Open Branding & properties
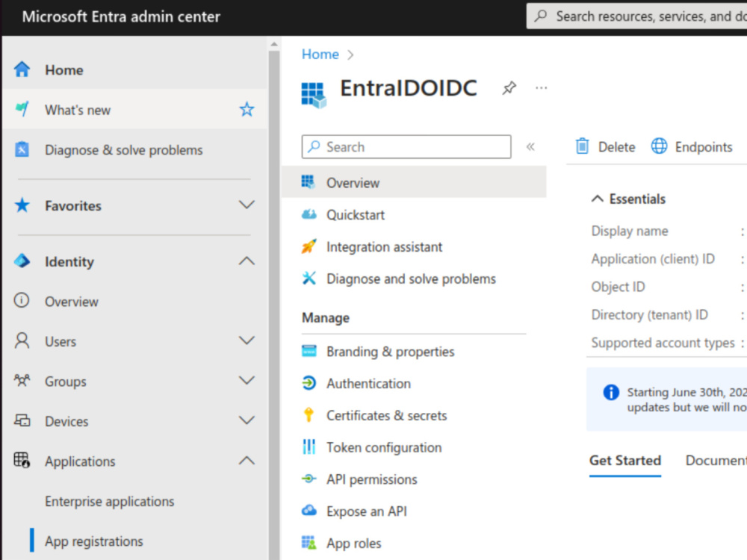The width and height of the screenshot is (747, 560). (x=390, y=352)
